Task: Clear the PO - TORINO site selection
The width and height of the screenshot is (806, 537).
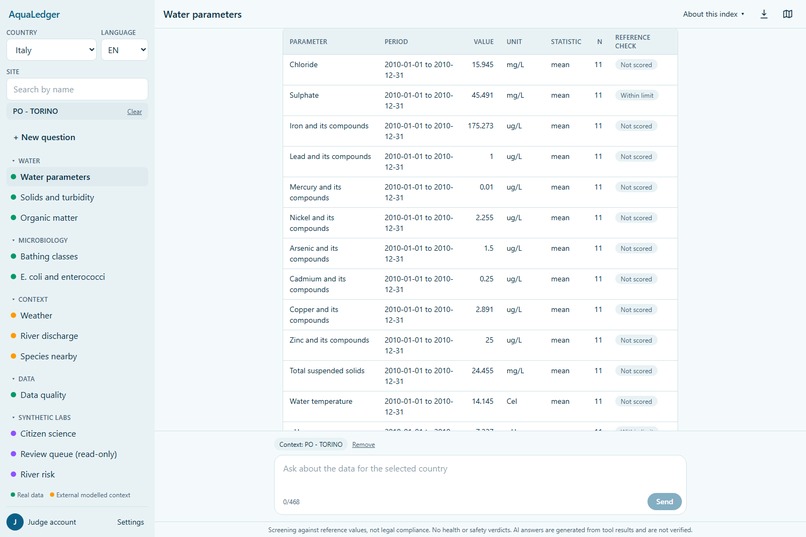Action: click(x=134, y=112)
